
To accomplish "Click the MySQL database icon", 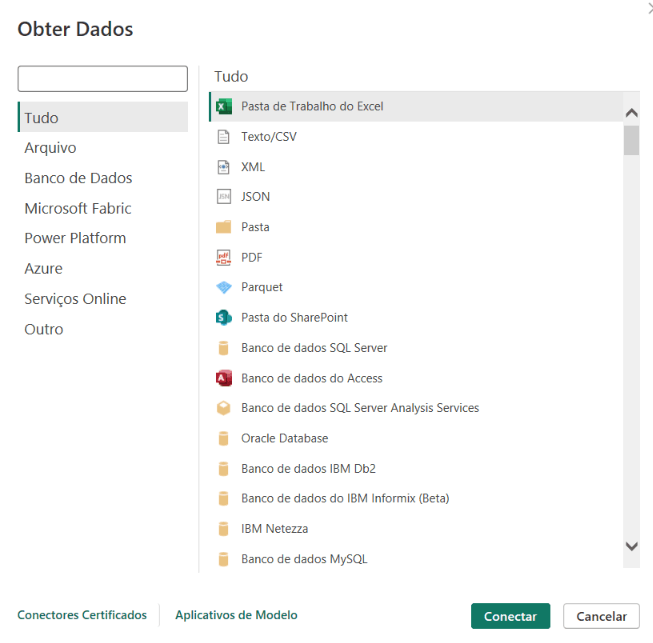I will tap(224, 559).
